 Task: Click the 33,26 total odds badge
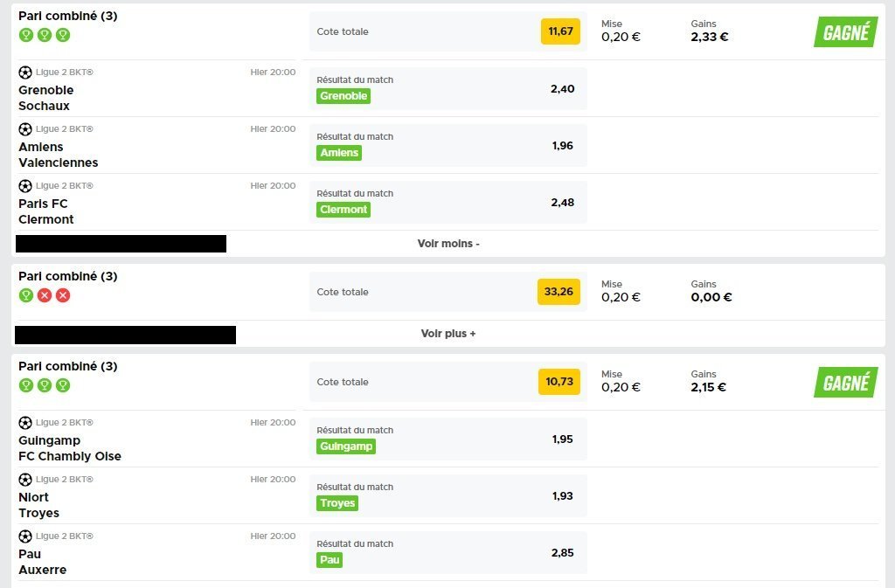coord(559,292)
